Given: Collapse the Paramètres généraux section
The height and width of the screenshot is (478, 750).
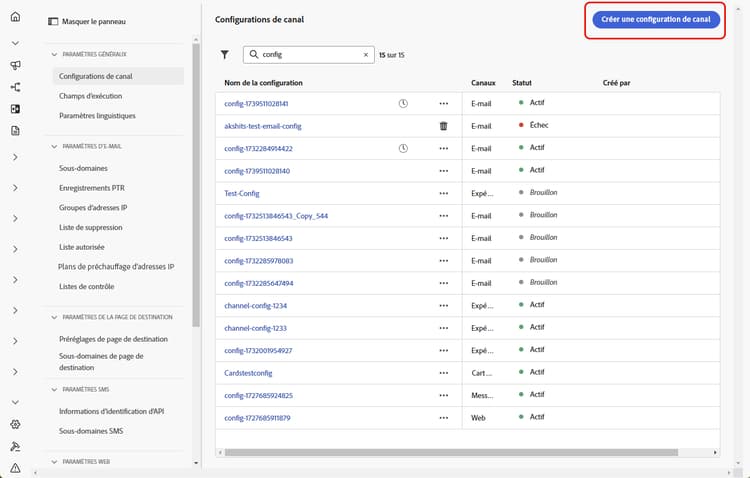Looking at the screenshot, I should [53, 54].
